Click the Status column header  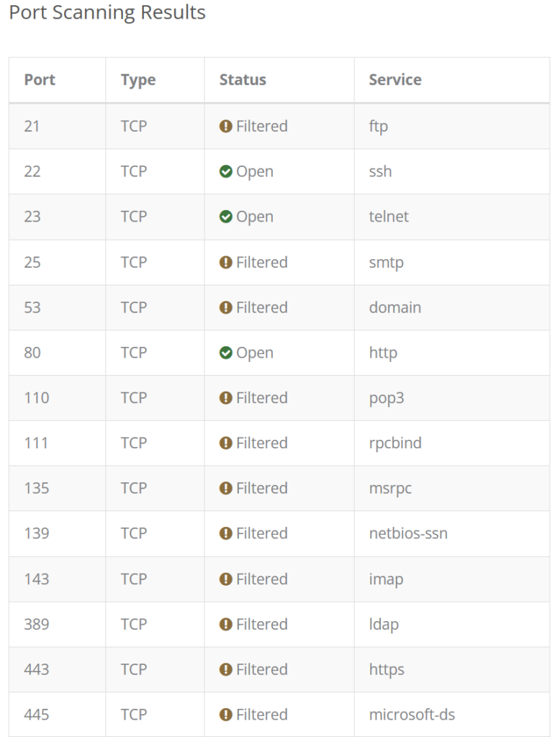click(x=243, y=80)
